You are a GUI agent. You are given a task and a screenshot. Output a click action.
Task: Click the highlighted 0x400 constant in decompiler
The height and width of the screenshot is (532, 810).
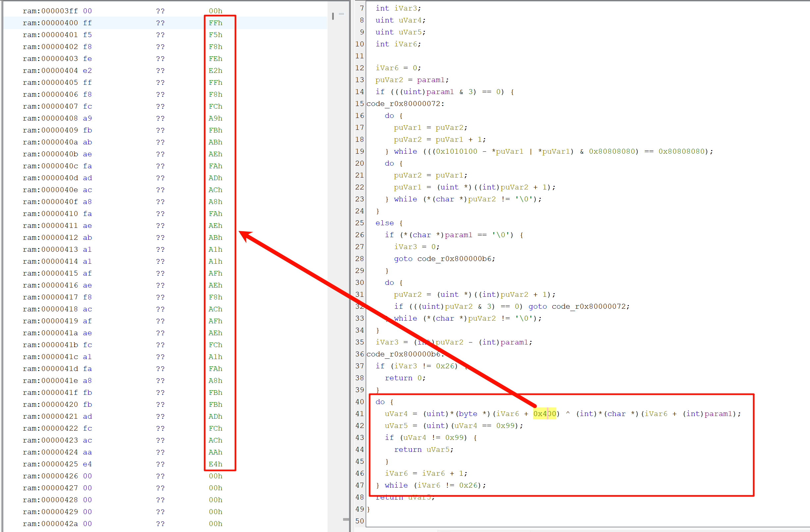click(544, 413)
